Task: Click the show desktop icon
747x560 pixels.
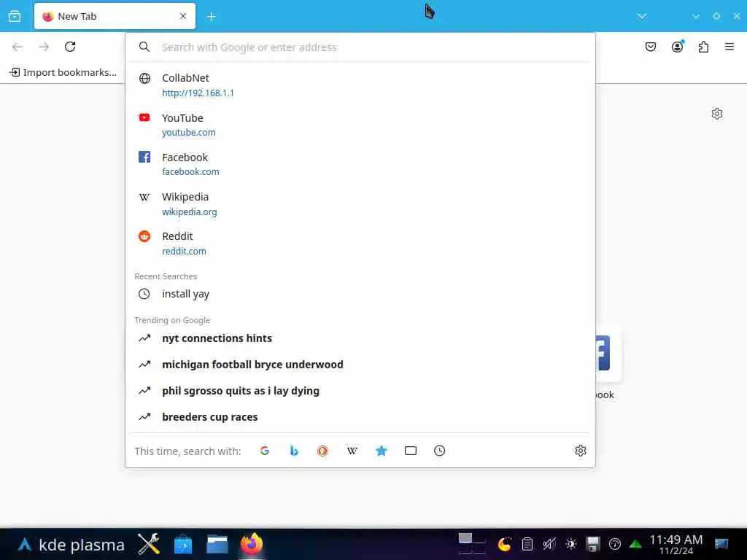Action: point(721,544)
